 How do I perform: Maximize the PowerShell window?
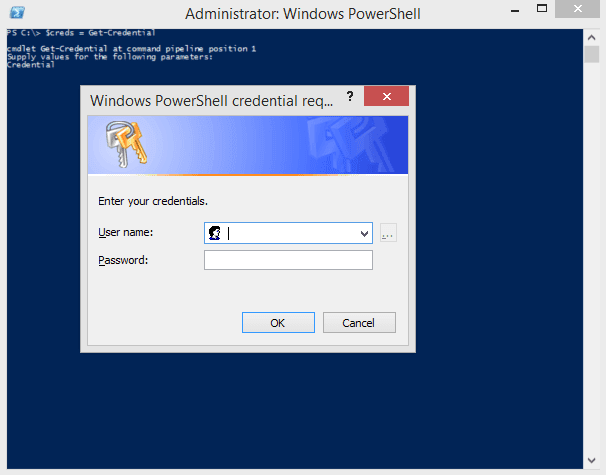pyautogui.click(x=542, y=9)
